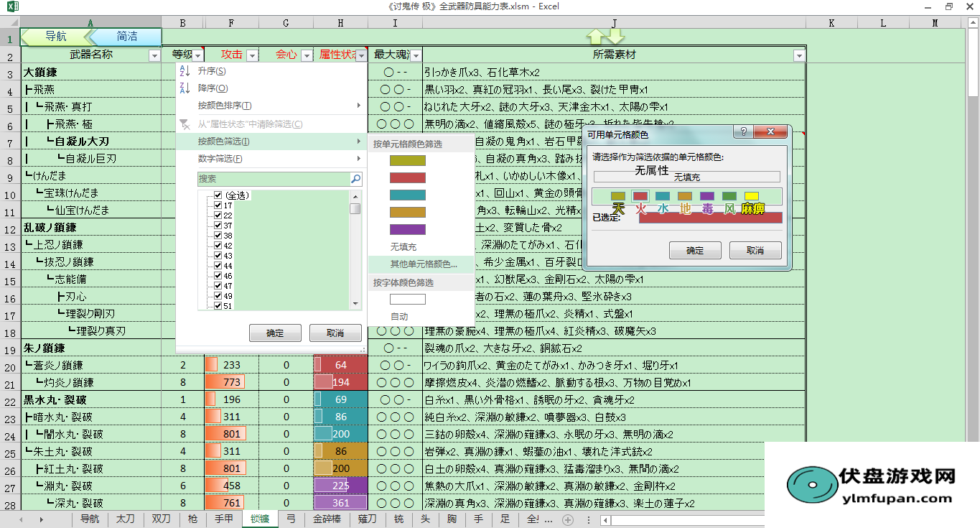Pick the yellow 麻痹 swatch in dialog
980x528 pixels.
752,196
